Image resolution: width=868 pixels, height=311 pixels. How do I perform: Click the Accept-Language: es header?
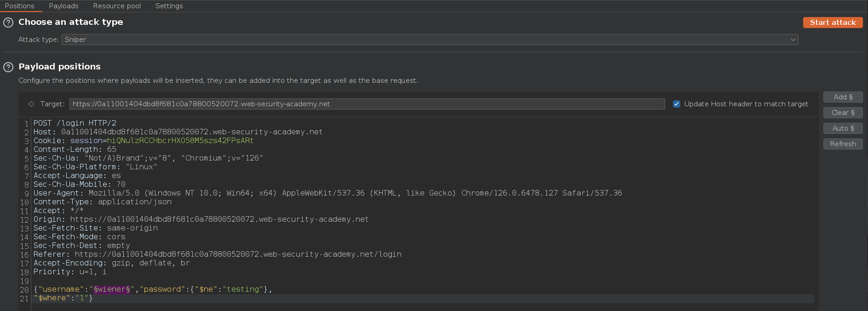coord(77,176)
